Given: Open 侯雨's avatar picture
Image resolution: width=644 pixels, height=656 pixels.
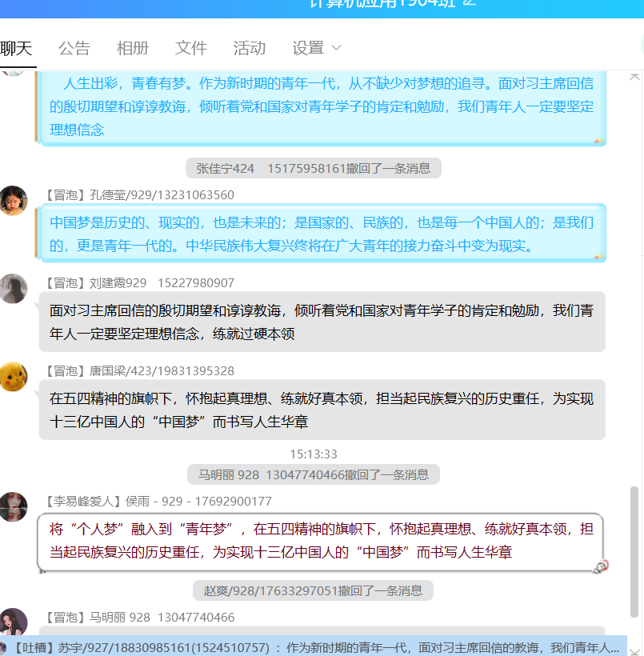Looking at the screenshot, I should (x=13, y=507).
